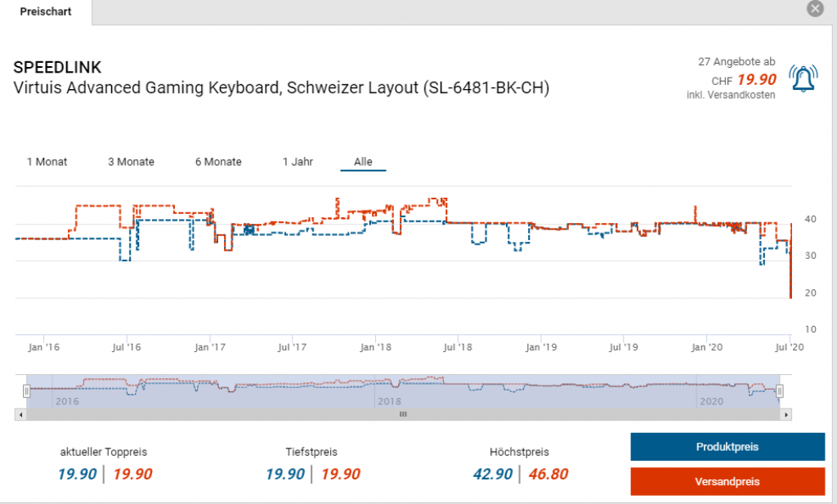Toggle the Versandpreis series
Screen dimensions: 837x504
727,481
